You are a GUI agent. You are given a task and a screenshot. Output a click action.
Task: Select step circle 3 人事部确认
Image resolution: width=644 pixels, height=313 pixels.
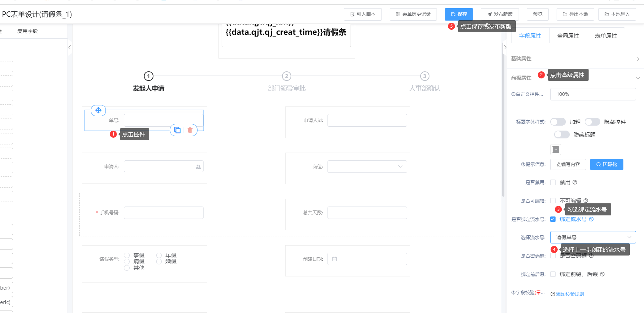[424, 76]
